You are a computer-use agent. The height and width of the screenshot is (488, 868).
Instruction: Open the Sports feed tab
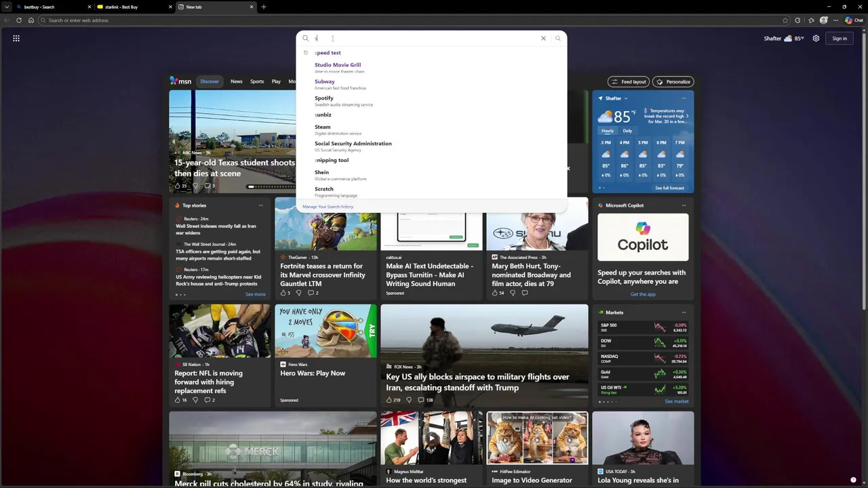[x=257, y=81]
